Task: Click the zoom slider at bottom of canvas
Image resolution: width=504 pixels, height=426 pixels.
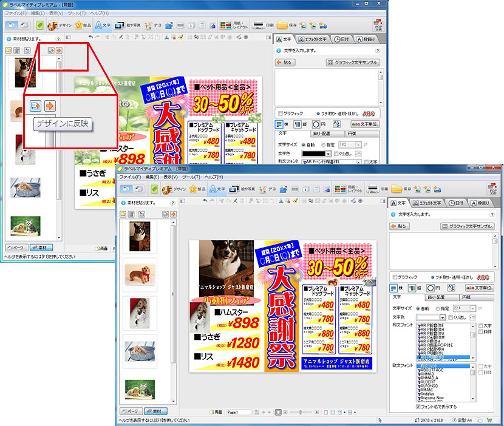Action: [x=302, y=413]
